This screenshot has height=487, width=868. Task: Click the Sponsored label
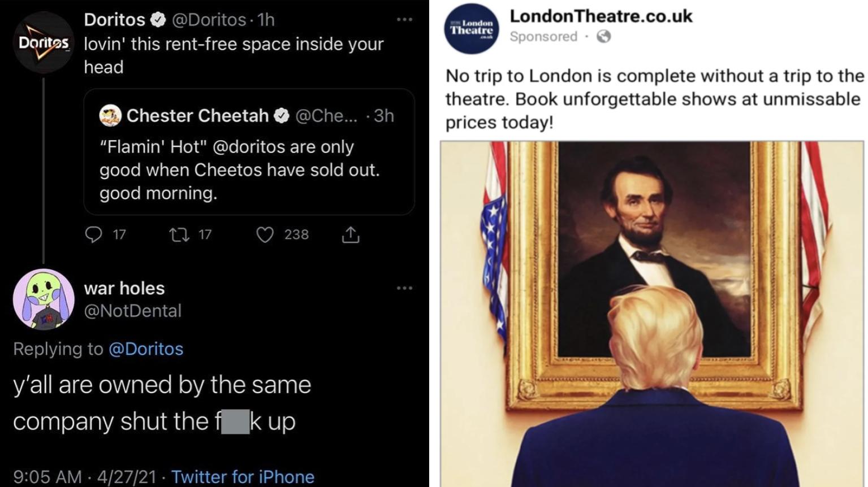point(543,37)
